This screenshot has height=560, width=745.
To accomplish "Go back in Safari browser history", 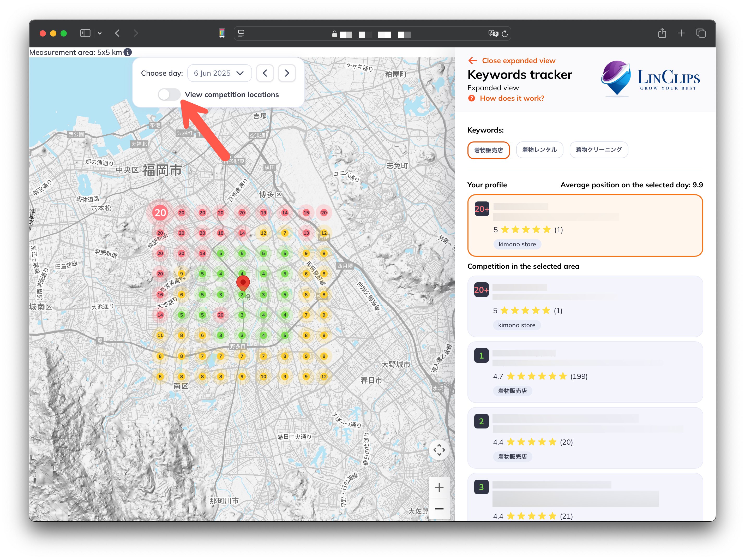I will [117, 33].
